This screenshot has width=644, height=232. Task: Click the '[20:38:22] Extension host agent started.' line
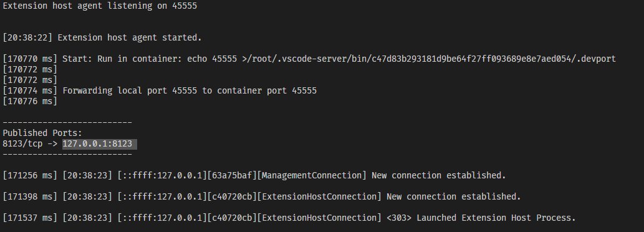(102, 37)
